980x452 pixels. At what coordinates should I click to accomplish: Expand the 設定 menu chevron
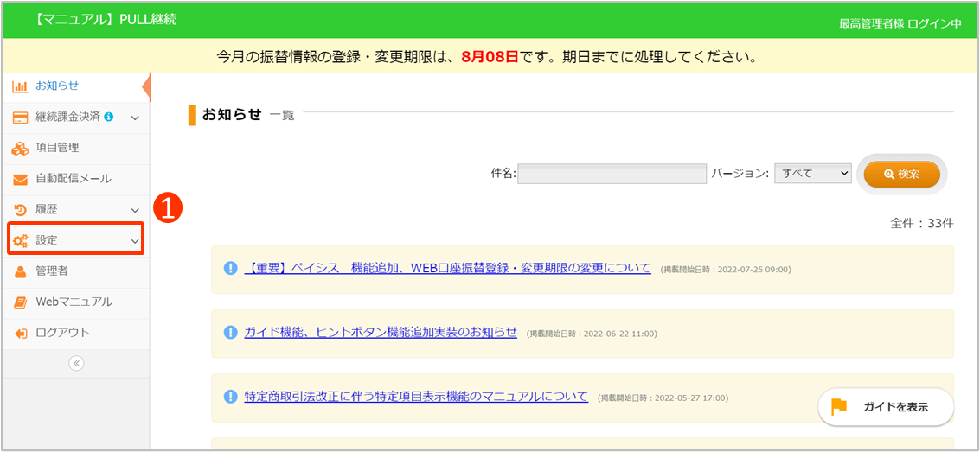pyautogui.click(x=135, y=241)
